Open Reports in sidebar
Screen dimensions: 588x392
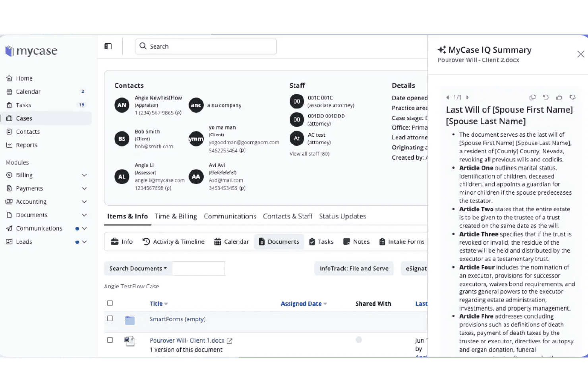pyautogui.click(x=27, y=145)
